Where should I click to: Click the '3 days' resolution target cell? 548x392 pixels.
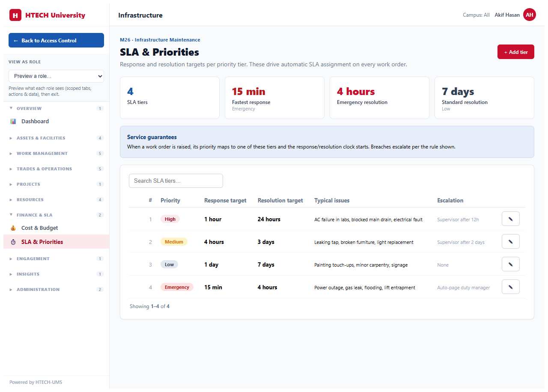pyautogui.click(x=266, y=242)
